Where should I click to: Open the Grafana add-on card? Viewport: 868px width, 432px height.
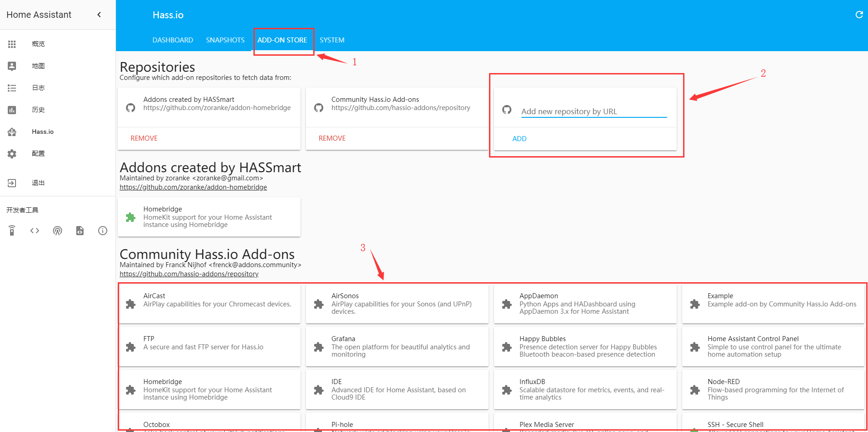397,347
